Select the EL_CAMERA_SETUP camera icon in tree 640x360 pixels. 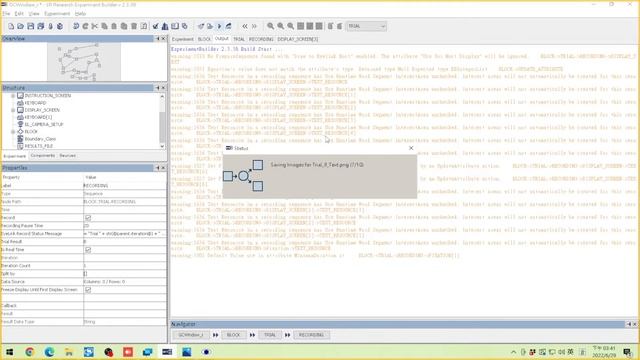click(20, 124)
